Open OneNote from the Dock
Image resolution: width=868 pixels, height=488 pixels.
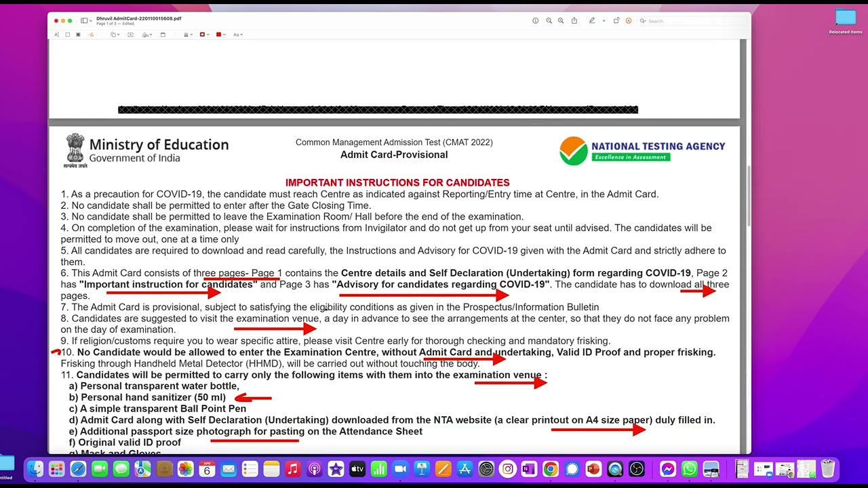click(529, 469)
